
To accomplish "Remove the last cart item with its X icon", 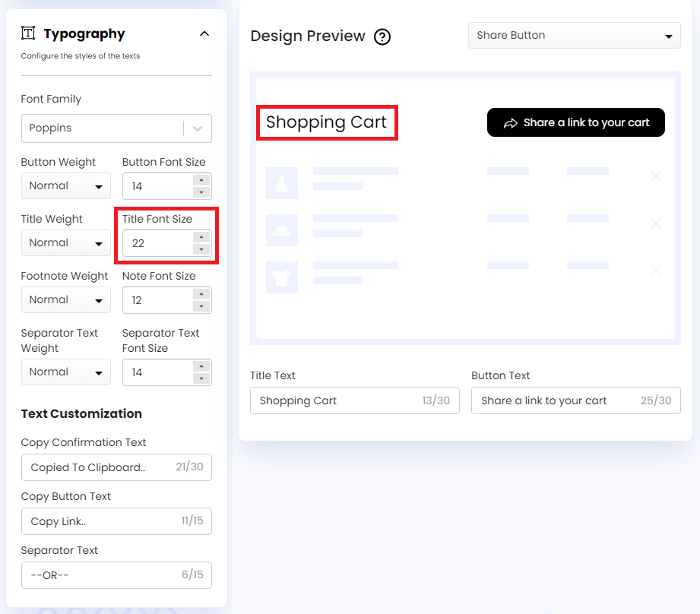I will pos(655,270).
